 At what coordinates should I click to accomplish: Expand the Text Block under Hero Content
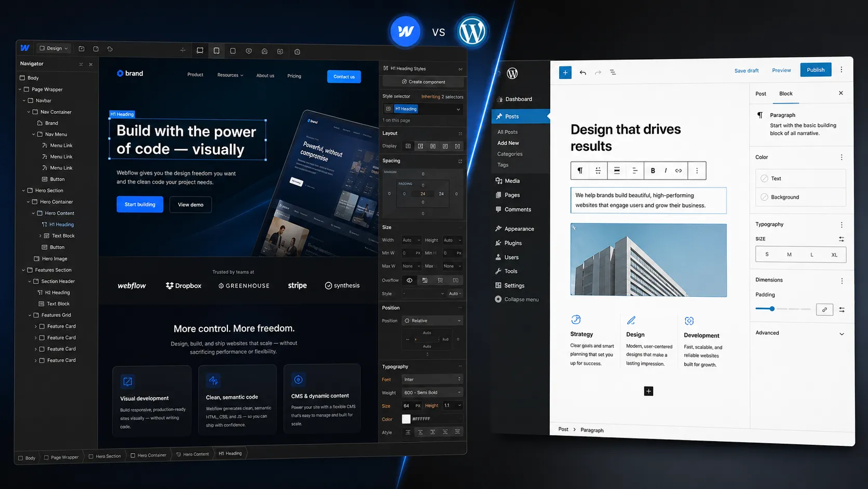40,236
